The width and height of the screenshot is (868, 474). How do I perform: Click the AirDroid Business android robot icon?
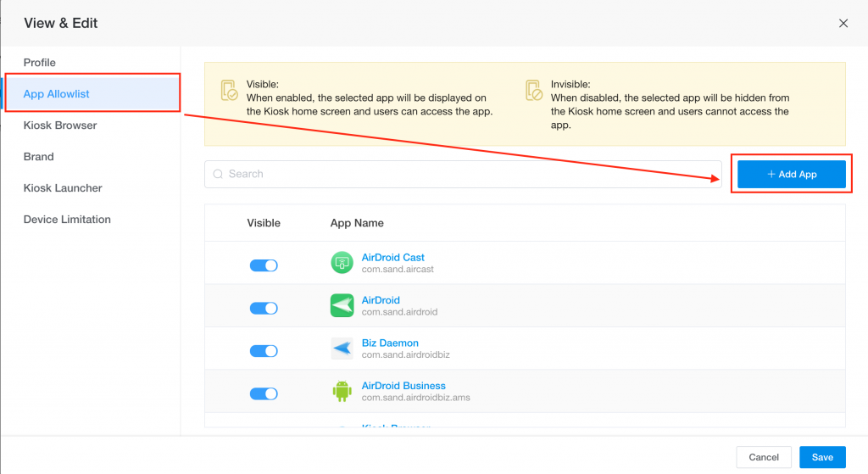pos(342,391)
